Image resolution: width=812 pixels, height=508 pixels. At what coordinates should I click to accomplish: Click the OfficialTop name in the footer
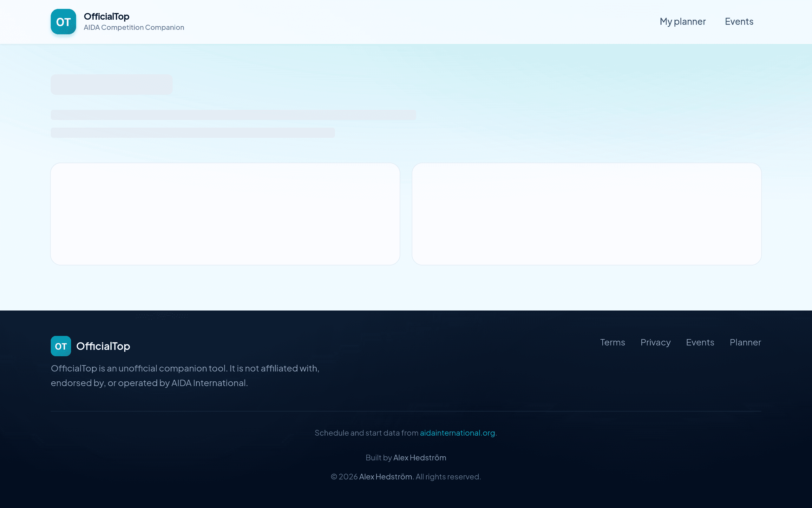(103, 346)
